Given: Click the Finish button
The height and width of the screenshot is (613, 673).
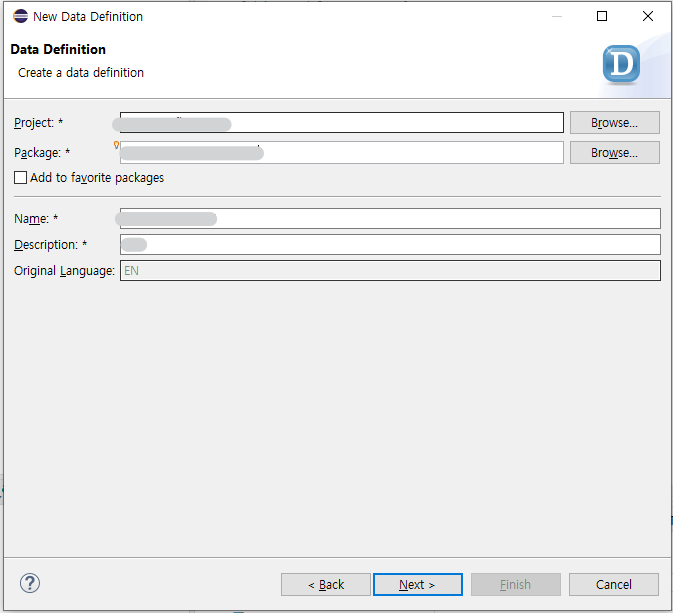Looking at the screenshot, I should point(515,585).
